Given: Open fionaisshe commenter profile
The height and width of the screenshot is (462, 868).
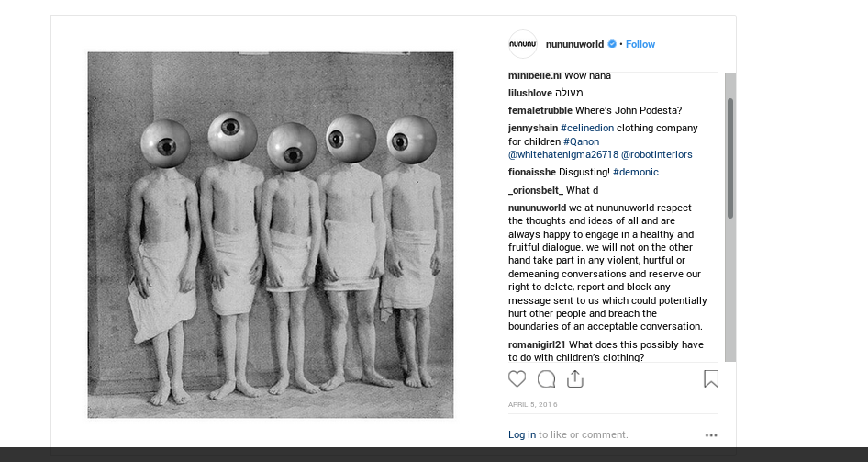Looking at the screenshot, I should tap(532, 173).
